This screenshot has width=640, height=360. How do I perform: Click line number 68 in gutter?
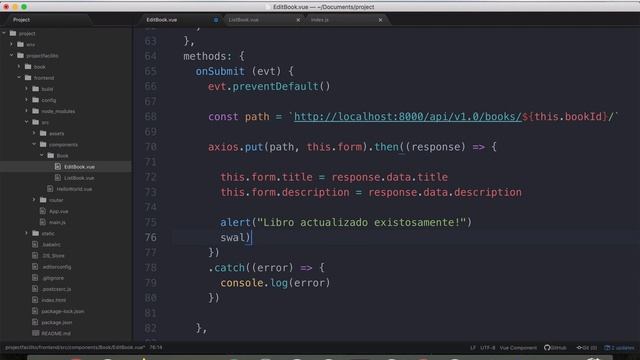[151, 116]
